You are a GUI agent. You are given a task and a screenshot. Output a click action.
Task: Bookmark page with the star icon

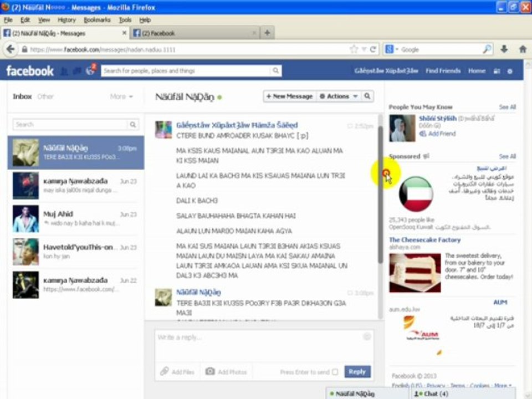[x=354, y=49]
